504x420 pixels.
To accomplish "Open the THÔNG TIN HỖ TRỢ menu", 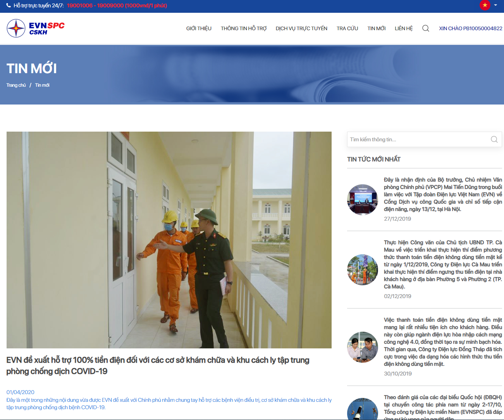I will click(244, 28).
